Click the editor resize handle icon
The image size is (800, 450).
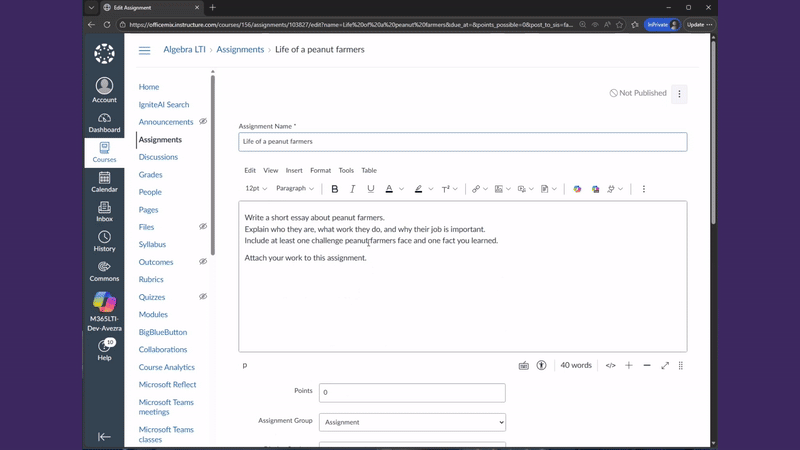[x=681, y=365]
